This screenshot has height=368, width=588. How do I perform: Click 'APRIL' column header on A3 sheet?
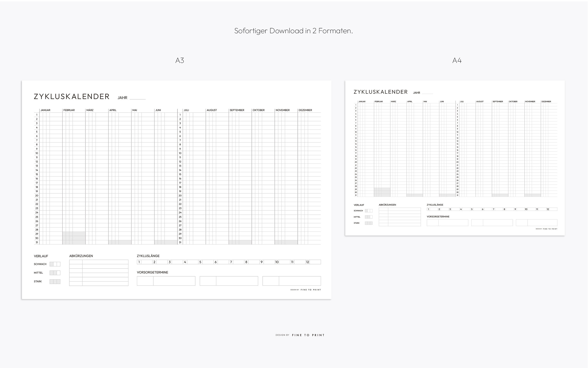point(113,110)
